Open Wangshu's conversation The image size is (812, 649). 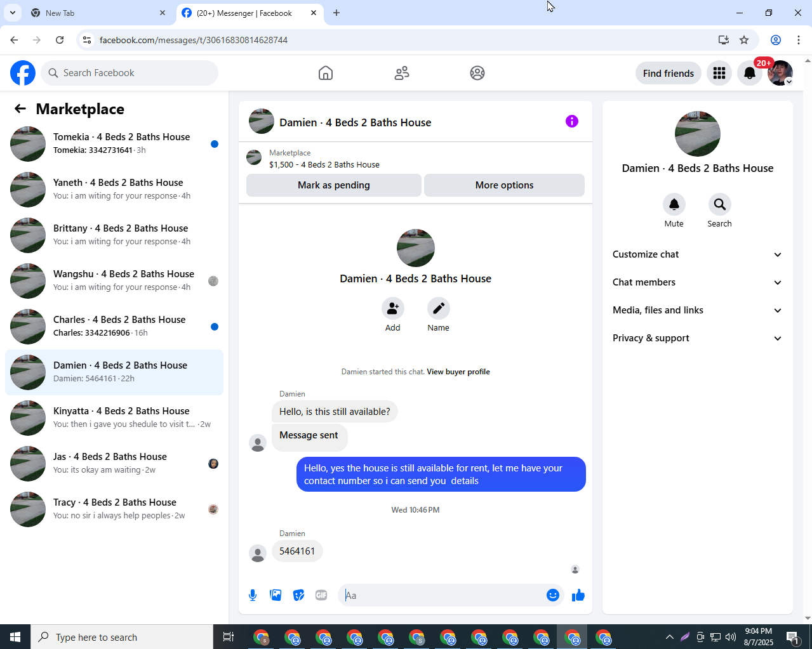(114, 281)
